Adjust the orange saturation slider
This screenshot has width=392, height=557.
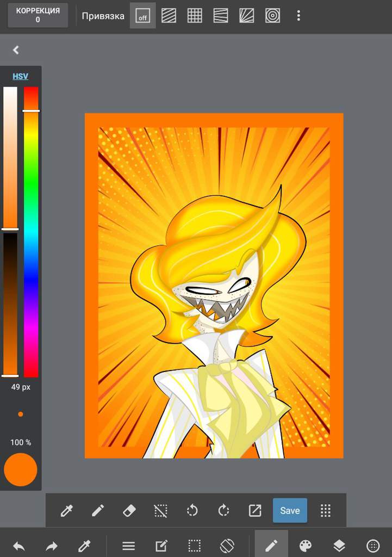pyautogui.click(x=10, y=158)
